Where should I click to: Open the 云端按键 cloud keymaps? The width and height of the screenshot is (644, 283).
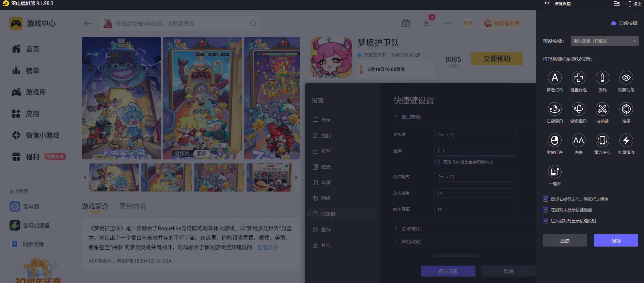tap(624, 23)
